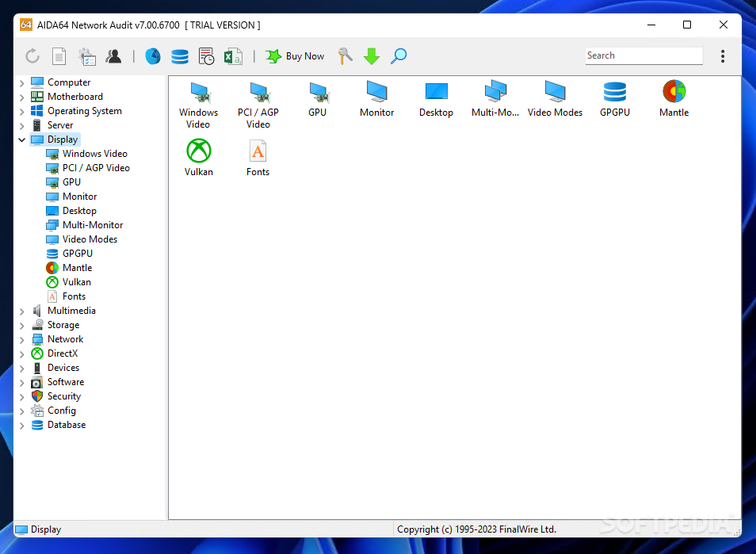
Task: Open the Fonts icon in the right pane
Action: click(x=258, y=159)
